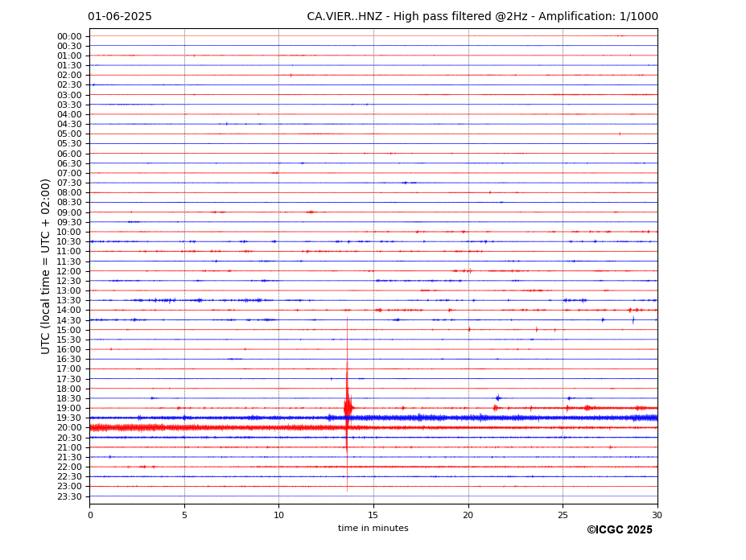
Task: Click the UTC local time y-axis label
Action: point(45,266)
